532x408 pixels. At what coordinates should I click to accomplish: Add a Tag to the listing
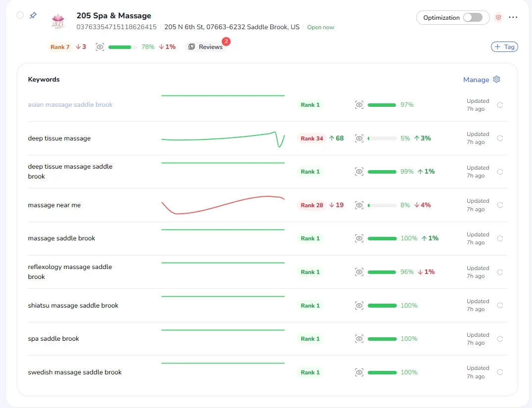504,47
